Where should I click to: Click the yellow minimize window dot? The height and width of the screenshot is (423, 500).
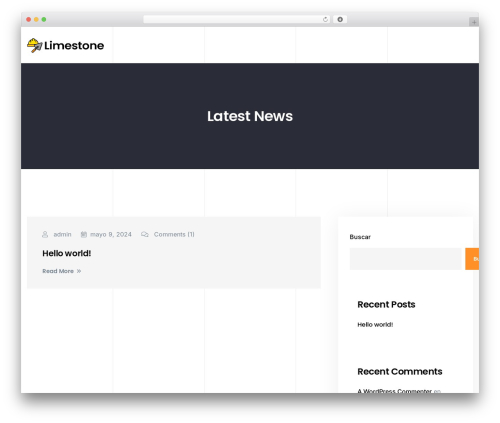[36, 20]
